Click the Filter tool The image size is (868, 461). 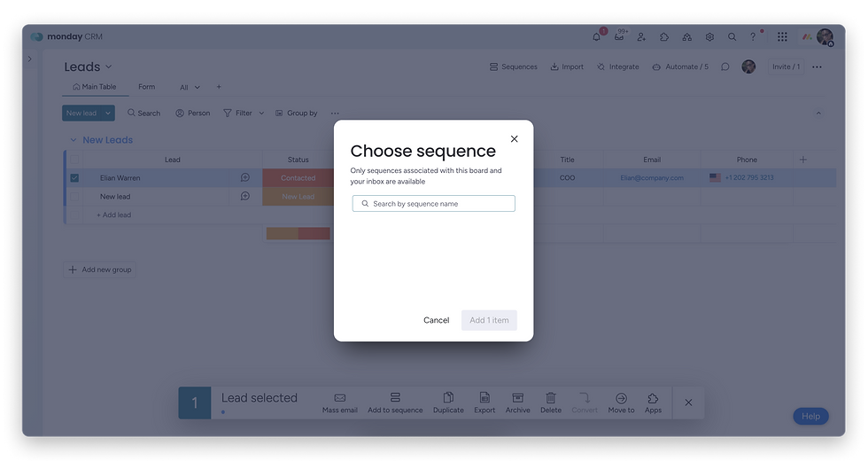pyautogui.click(x=237, y=113)
